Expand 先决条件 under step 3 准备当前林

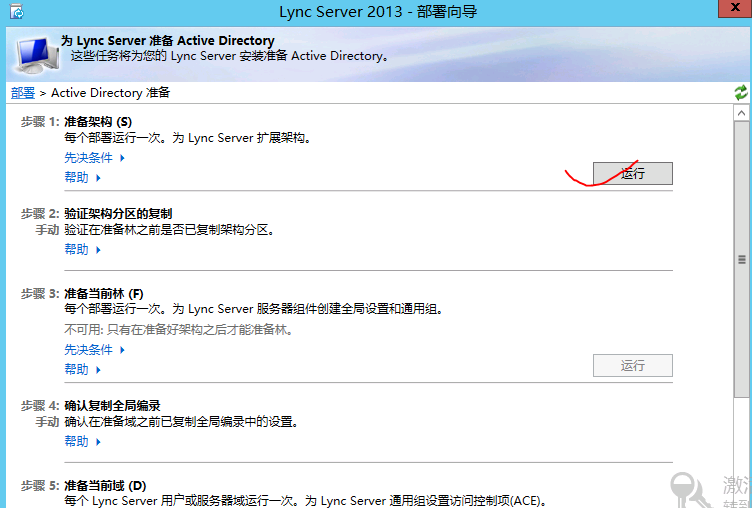pos(94,350)
